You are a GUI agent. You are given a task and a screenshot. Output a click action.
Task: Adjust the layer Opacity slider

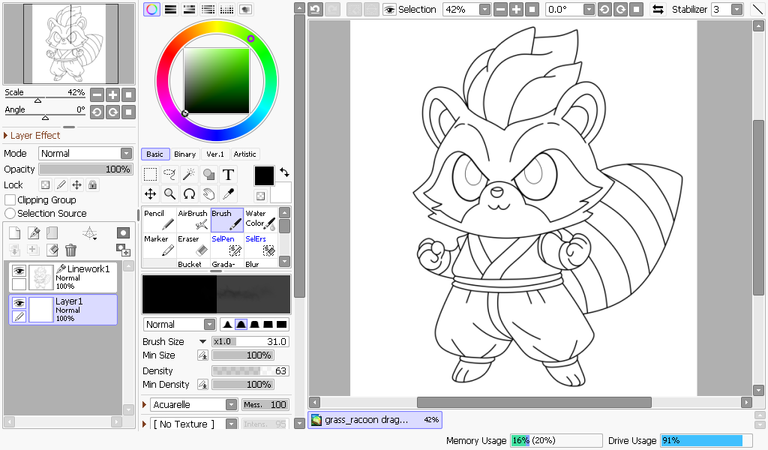tap(85, 169)
